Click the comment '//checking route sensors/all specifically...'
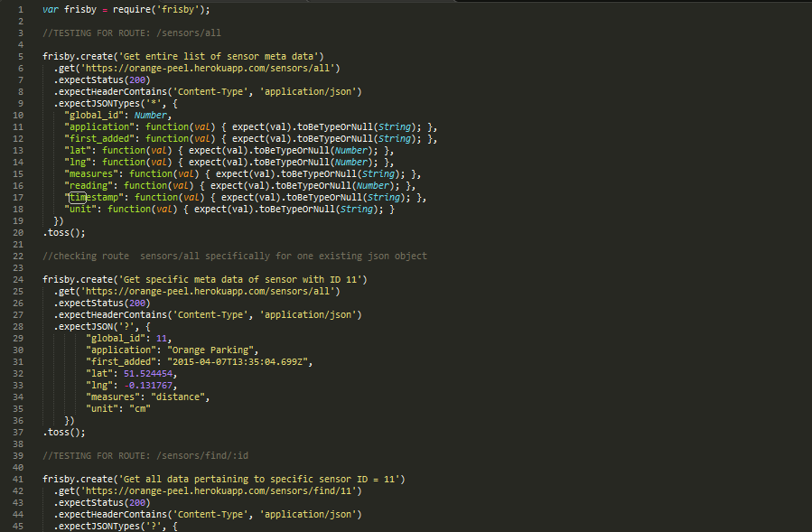This screenshot has width=812, height=532. click(235, 256)
